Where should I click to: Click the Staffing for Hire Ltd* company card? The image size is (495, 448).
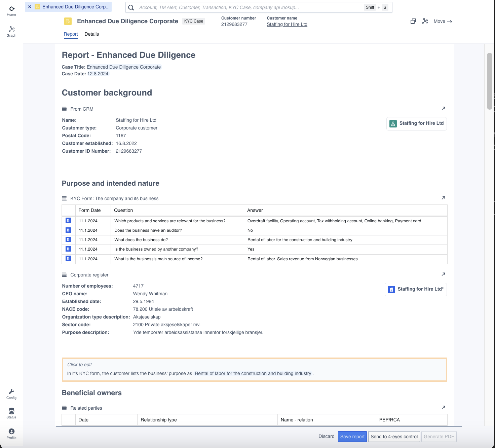[416, 289]
